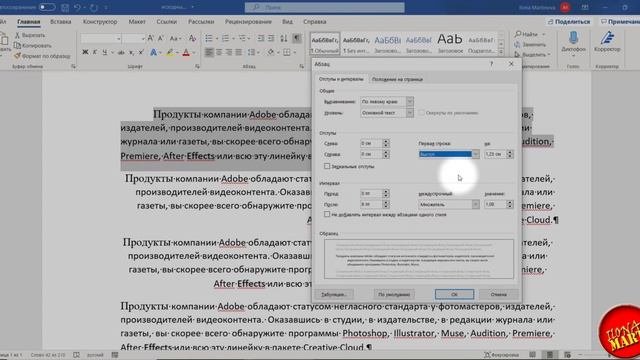Click the left indent (Слева) spinner
This screenshot has height=360, width=640.
pyautogui.click(x=386, y=143)
